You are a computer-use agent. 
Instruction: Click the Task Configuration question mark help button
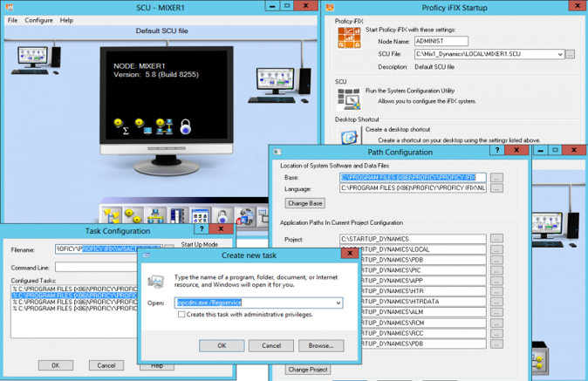pyautogui.click(x=202, y=228)
